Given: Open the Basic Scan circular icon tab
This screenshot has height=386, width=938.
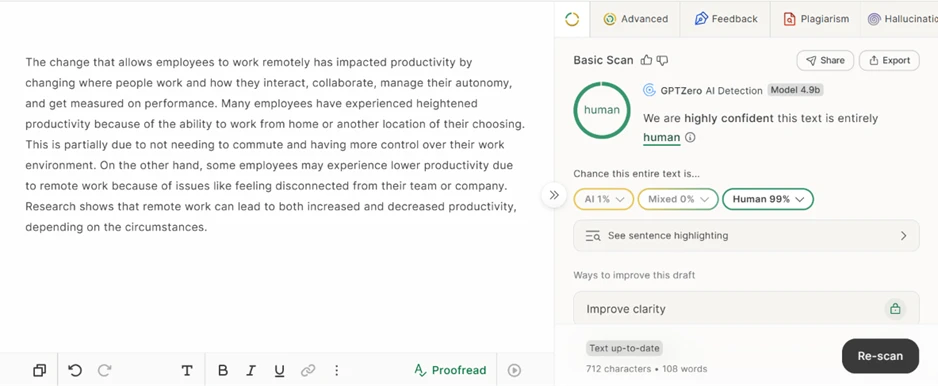Looking at the screenshot, I should click(572, 19).
